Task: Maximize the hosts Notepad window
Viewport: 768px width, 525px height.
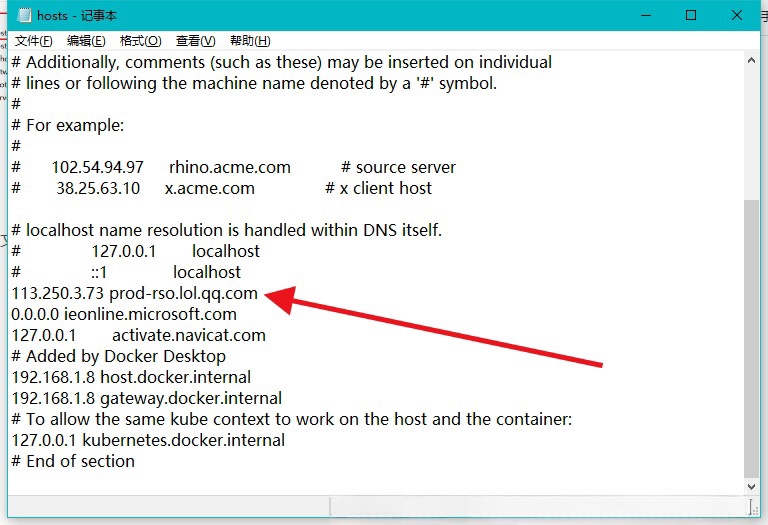Action: (691, 15)
